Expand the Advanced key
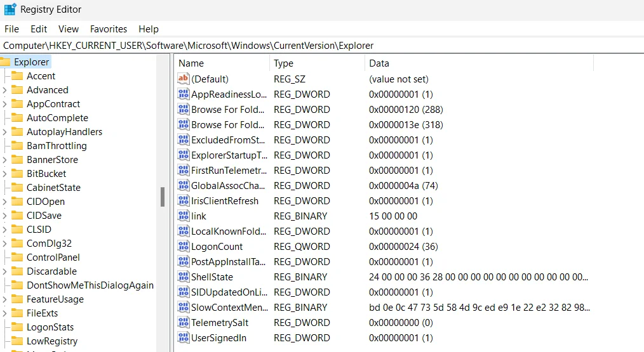Viewport: 644px width, 352px height. pos(4,90)
